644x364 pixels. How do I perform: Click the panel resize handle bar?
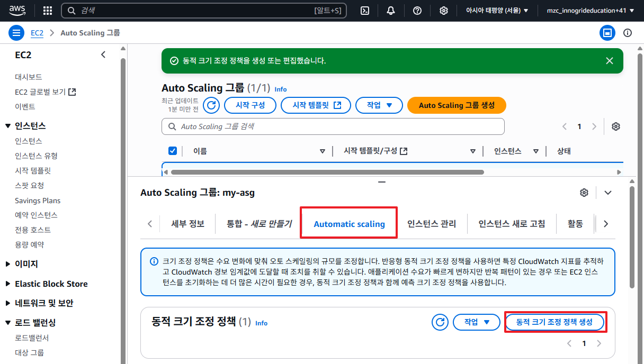coord(381,181)
